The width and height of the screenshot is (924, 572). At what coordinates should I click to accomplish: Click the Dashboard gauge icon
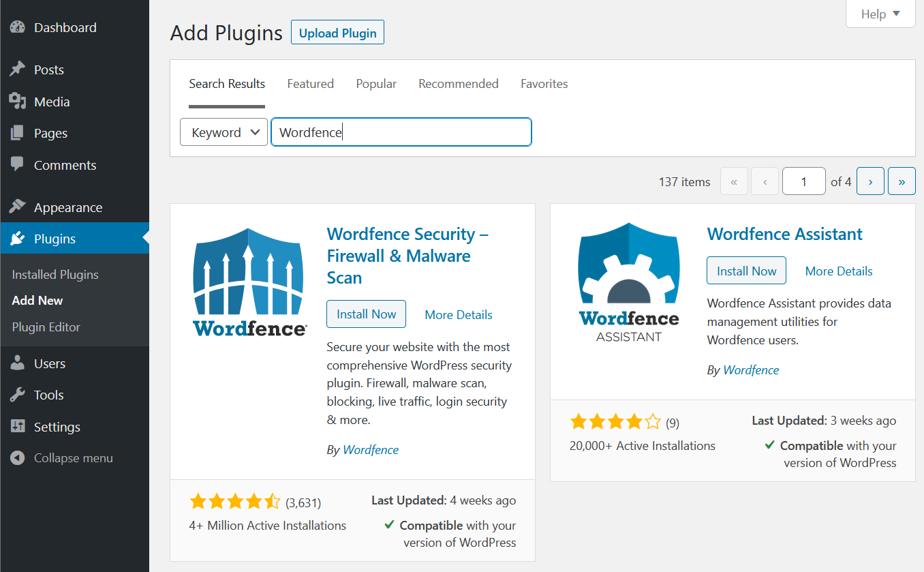(x=18, y=28)
